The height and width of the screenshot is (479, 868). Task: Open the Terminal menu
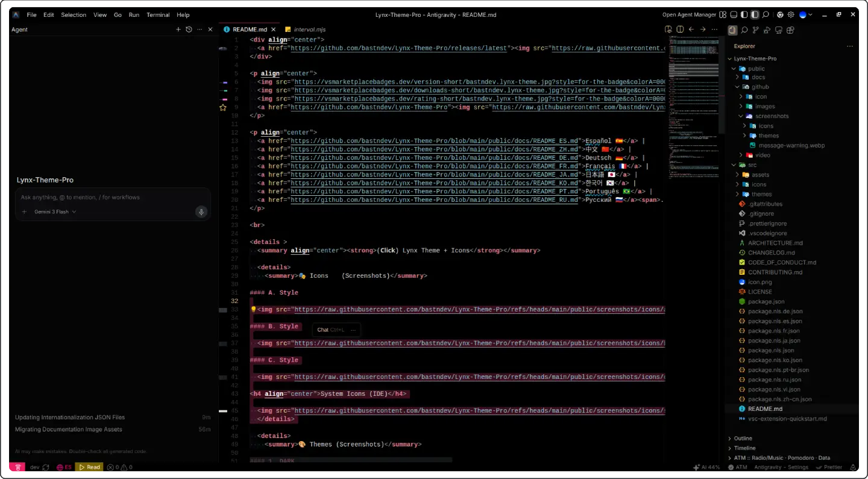pos(158,14)
